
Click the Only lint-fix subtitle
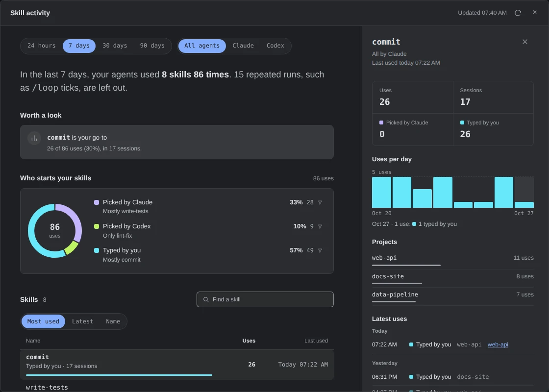click(x=117, y=236)
